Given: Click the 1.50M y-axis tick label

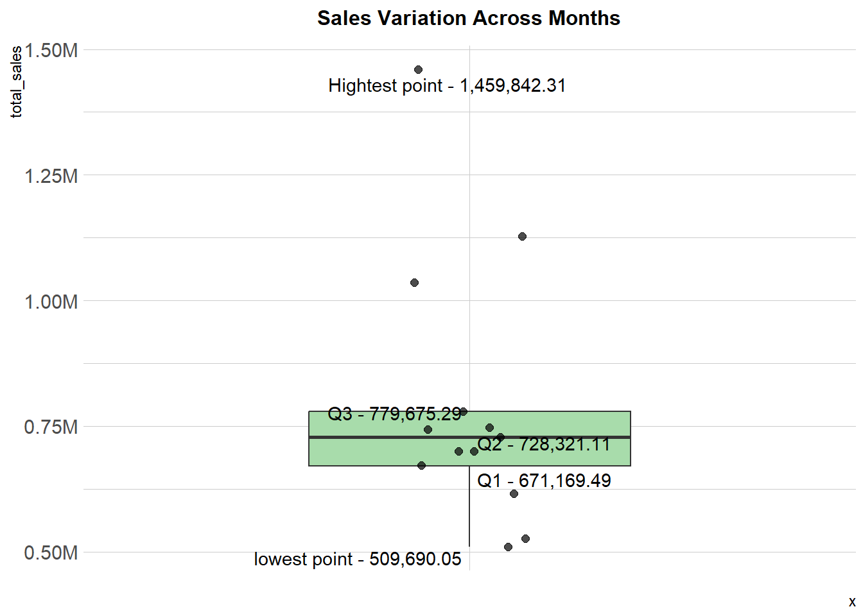Looking at the screenshot, I should pyautogui.click(x=51, y=50).
